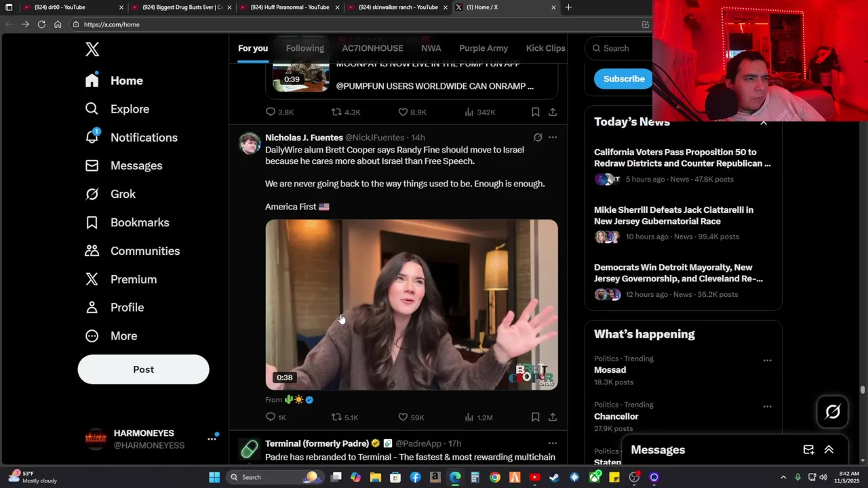
Task: Switch to the NWA tab
Action: point(431,48)
